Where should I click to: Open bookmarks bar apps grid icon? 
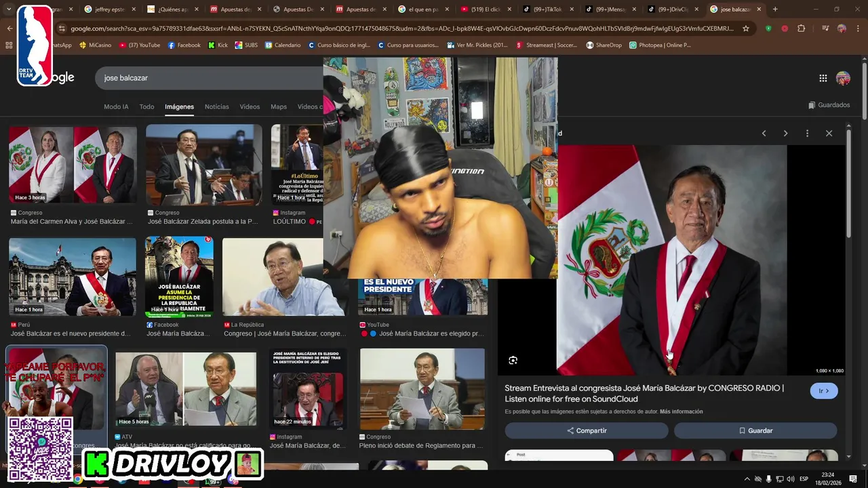pos(9,45)
